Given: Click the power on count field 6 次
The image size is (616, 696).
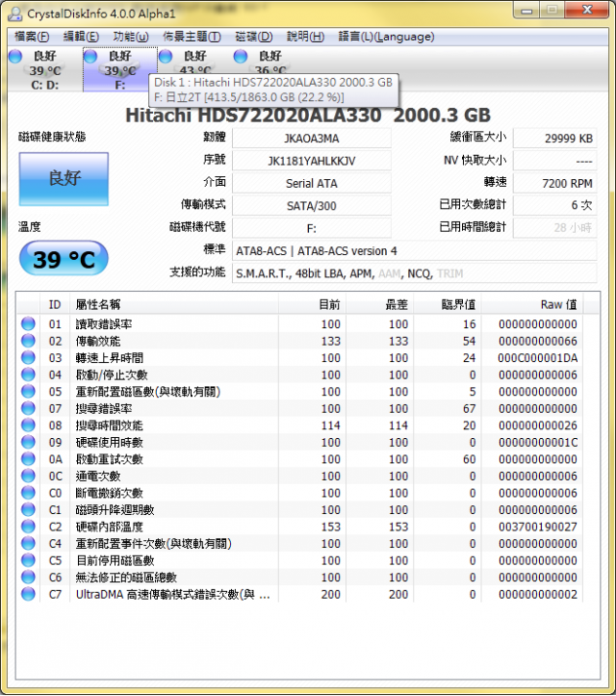Looking at the screenshot, I should [554, 205].
